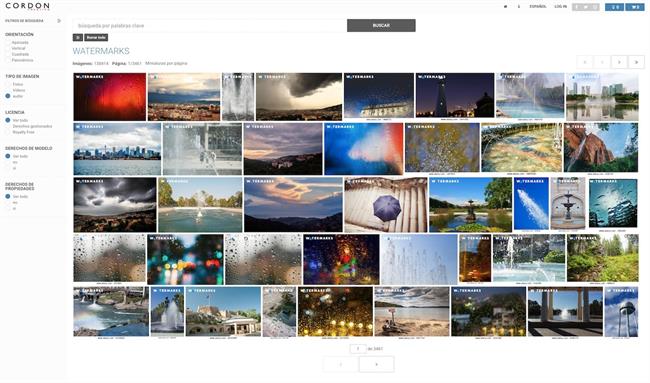Image resolution: width=650 pixels, height=383 pixels.
Task: Open the green forest meadow thumbnail
Action: point(603,258)
